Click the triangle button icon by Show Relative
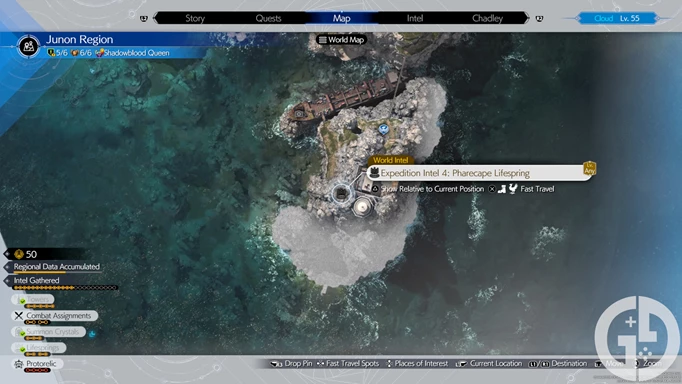The image size is (682, 384). 375,189
